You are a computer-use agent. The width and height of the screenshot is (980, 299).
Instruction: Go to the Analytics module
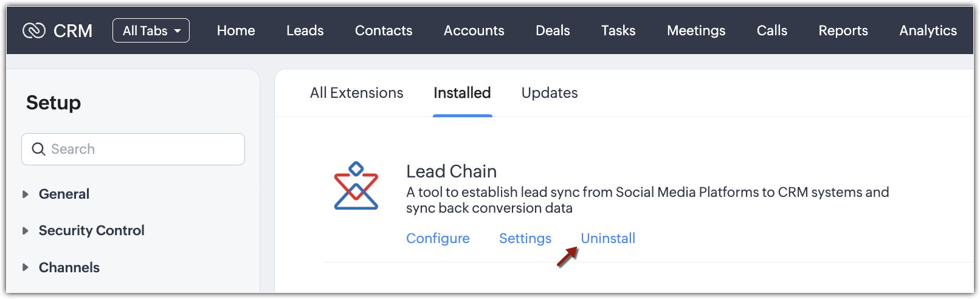click(928, 30)
